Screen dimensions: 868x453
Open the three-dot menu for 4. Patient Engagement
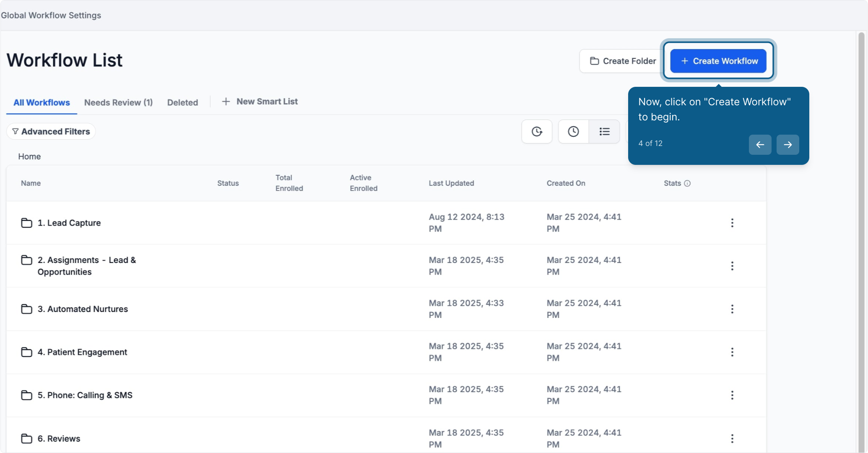pos(732,352)
